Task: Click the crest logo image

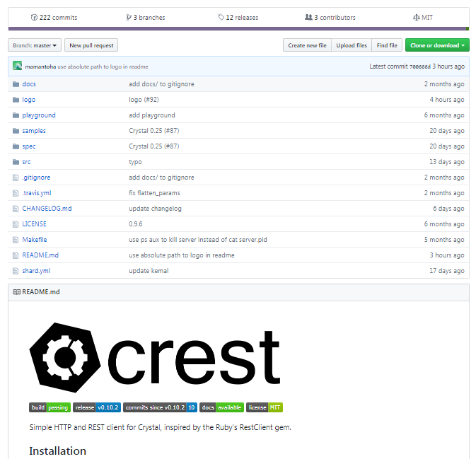Action: tap(154, 358)
